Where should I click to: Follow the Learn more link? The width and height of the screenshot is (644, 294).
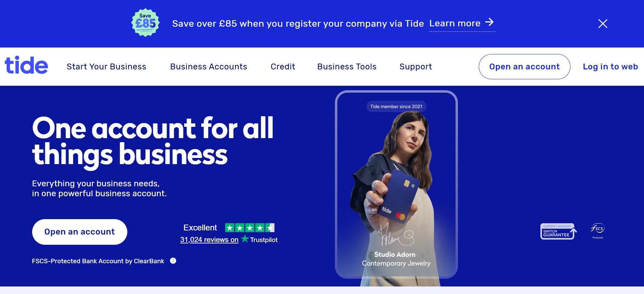455,23
